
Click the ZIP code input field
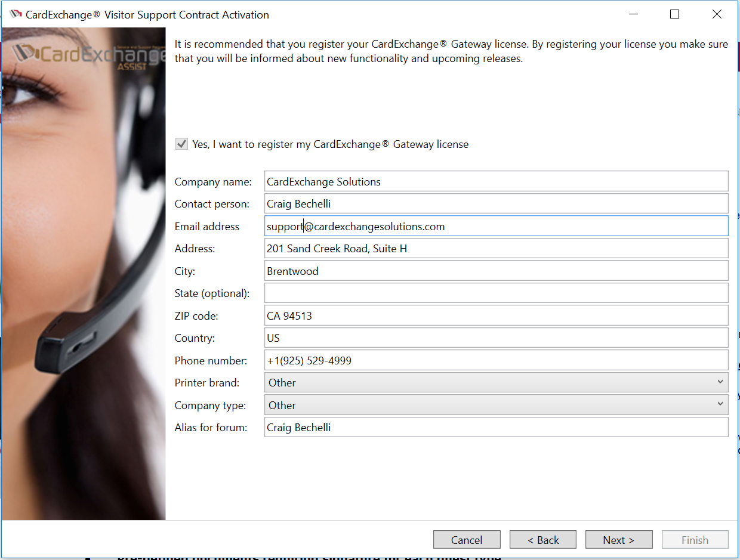[496, 315]
